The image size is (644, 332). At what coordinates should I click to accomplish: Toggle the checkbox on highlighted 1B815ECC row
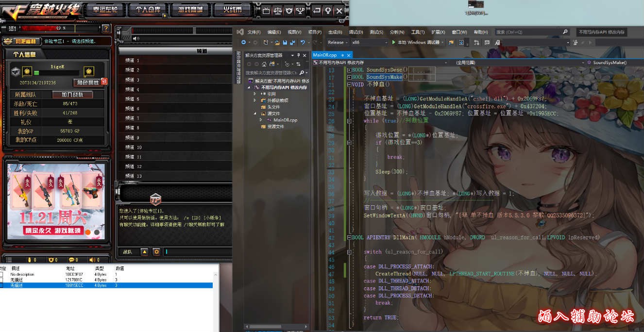coord(1,285)
